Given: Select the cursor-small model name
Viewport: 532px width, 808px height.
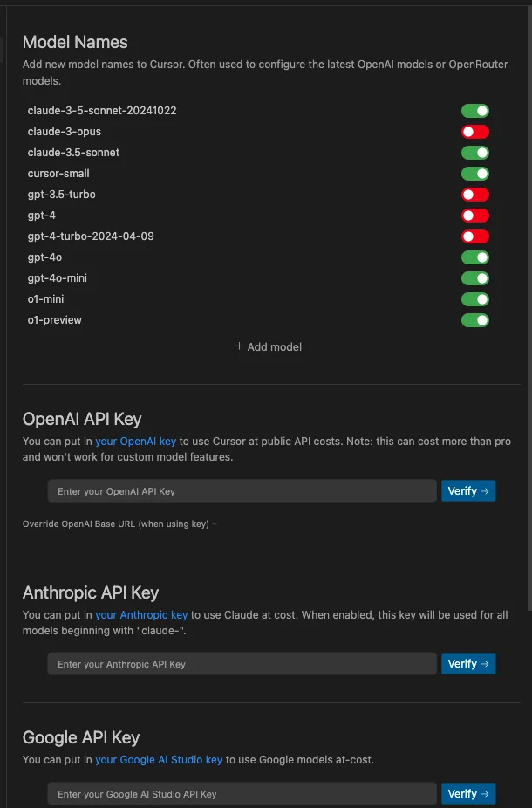Looking at the screenshot, I should pos(58,174).
